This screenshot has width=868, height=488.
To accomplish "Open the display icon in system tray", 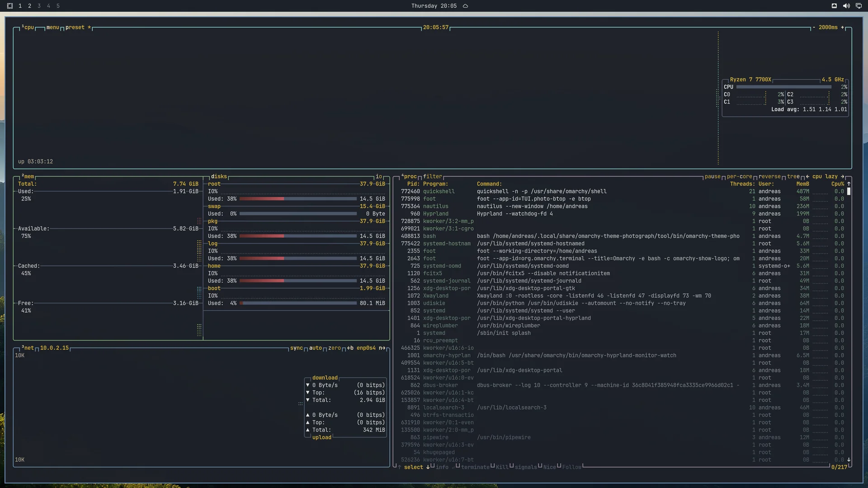I will coord(859,6).
